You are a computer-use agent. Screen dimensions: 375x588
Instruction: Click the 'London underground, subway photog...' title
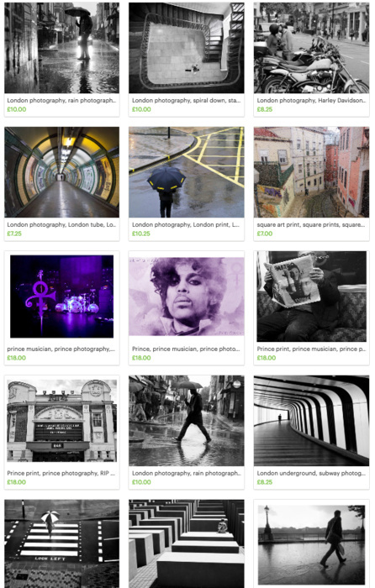click(311, 473)
